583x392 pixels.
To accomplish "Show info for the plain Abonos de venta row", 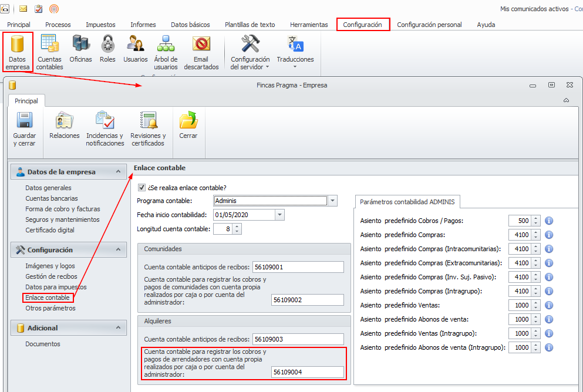I will point(549,320).
